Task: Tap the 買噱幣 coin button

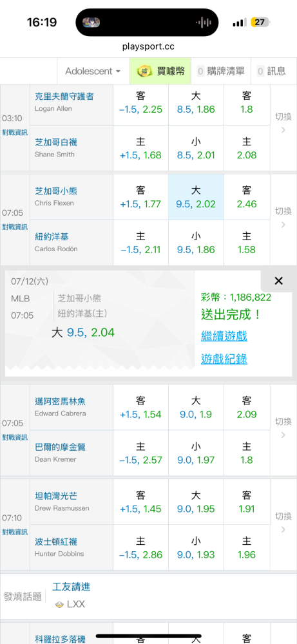Action: [x=160, y=71]
